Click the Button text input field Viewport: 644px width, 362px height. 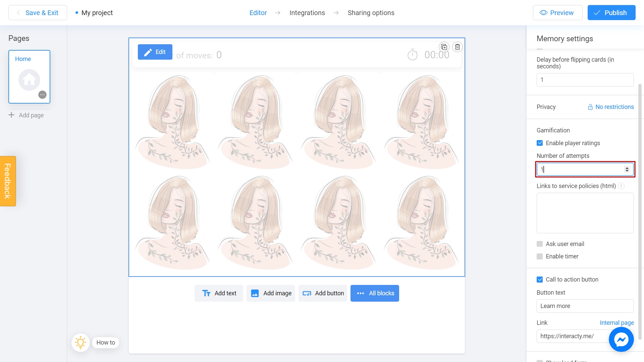point(585,306)
